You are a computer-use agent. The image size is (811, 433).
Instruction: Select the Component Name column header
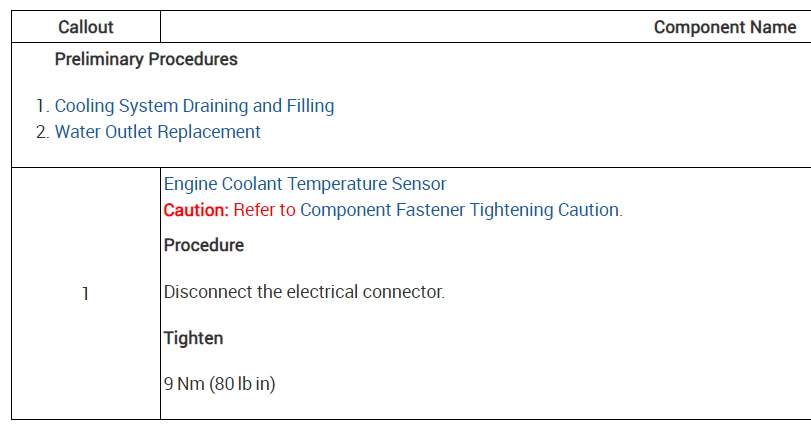coord(724,27)
